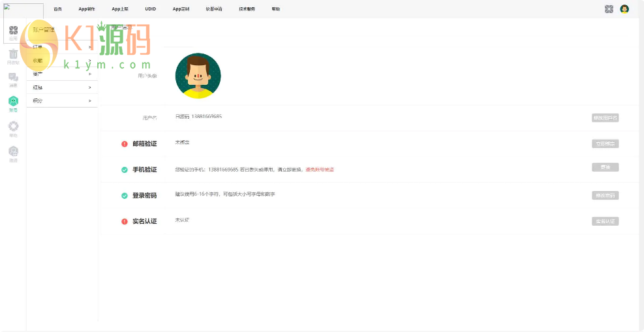Click the password hint text 建议使用6-16个字符
The height and width of the screenshot is (332, 644).
225,194
